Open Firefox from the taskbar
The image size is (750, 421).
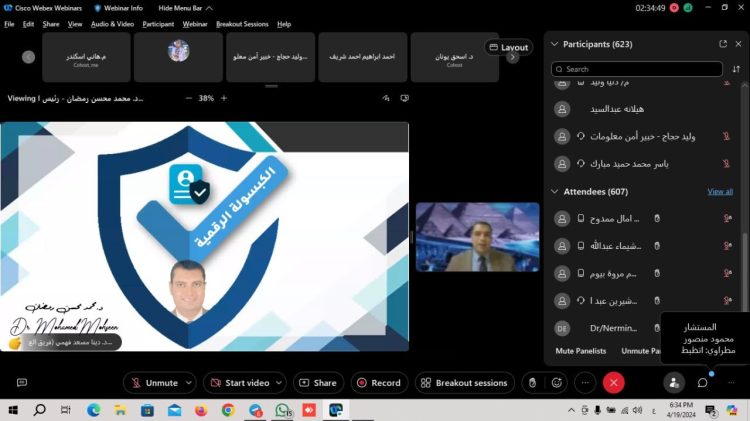(201, 410)
